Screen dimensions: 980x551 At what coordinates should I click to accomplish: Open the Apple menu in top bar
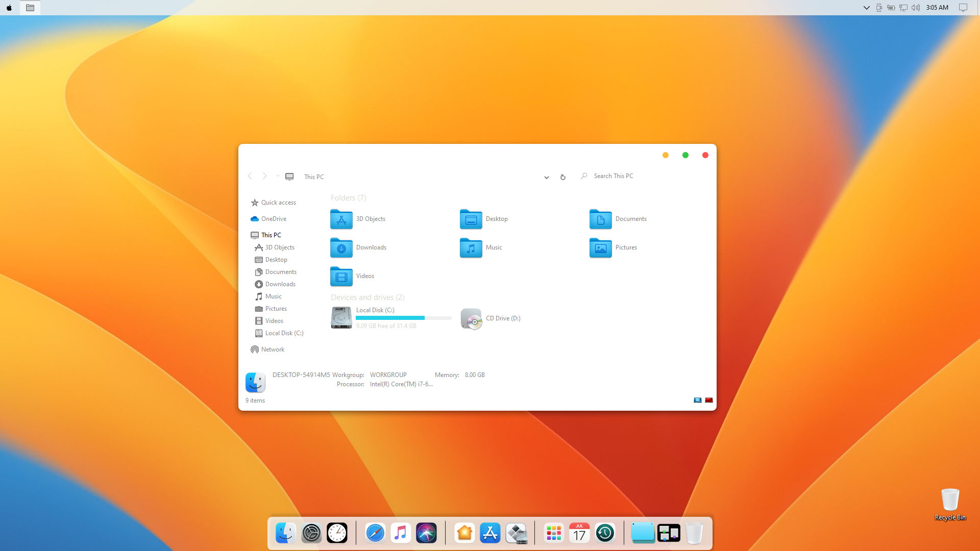click(9, 8)
